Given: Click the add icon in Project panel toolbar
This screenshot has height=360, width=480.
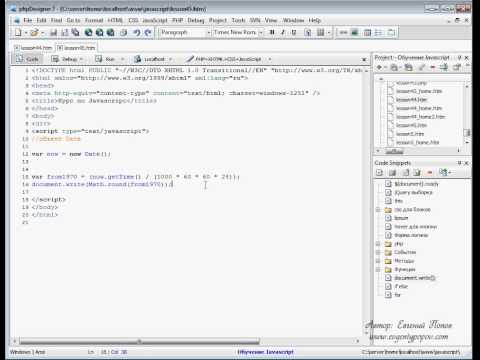Looking at the screenshot, I should click(x=379, y=67).
